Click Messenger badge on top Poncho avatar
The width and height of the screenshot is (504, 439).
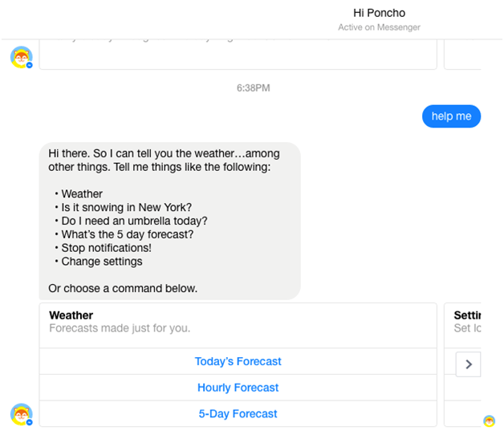pyautogui.click(x=29, y=65)
